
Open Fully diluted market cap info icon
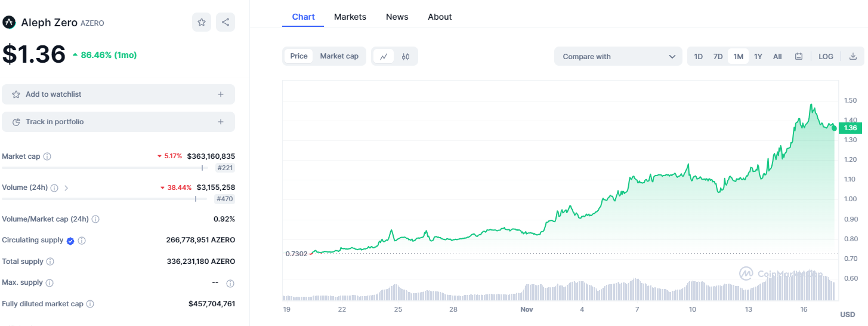pyautogui.click(x=90, y=304)
